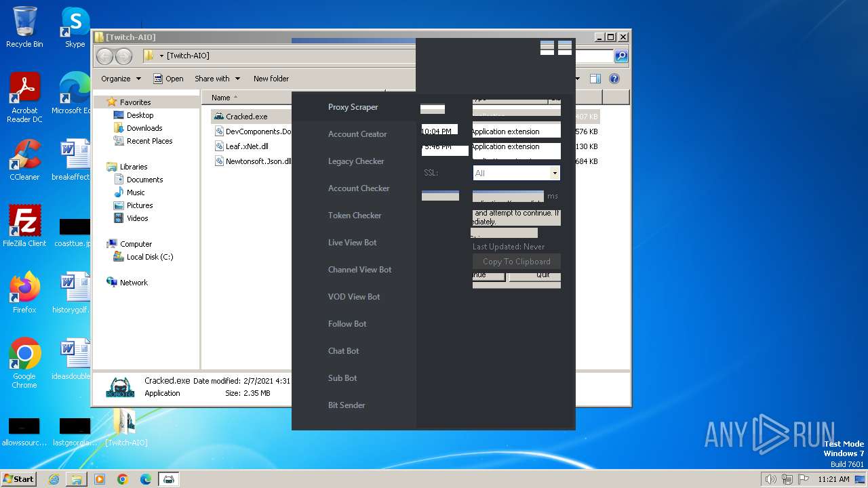Click the Explorer search magnifier

[x=620, y=56]
